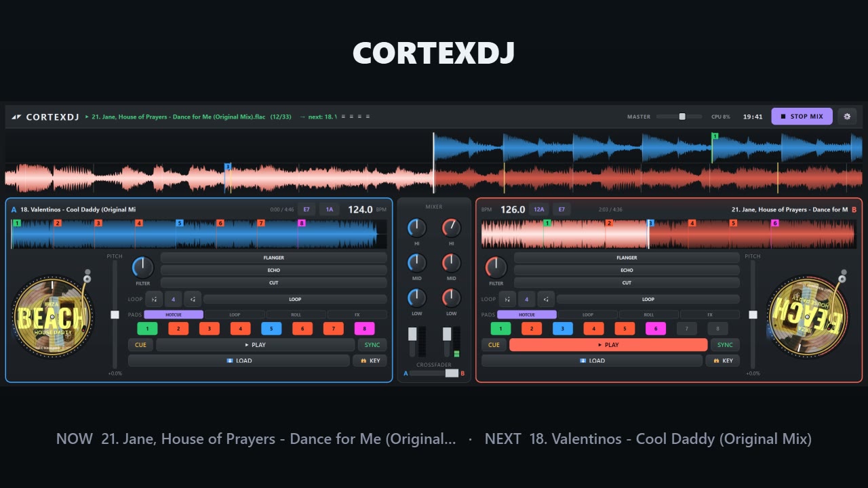Viewport: 868px width, 488px height.
Task: Trigger hotcue pad 2 on deck A
Action: pos(178,329)
